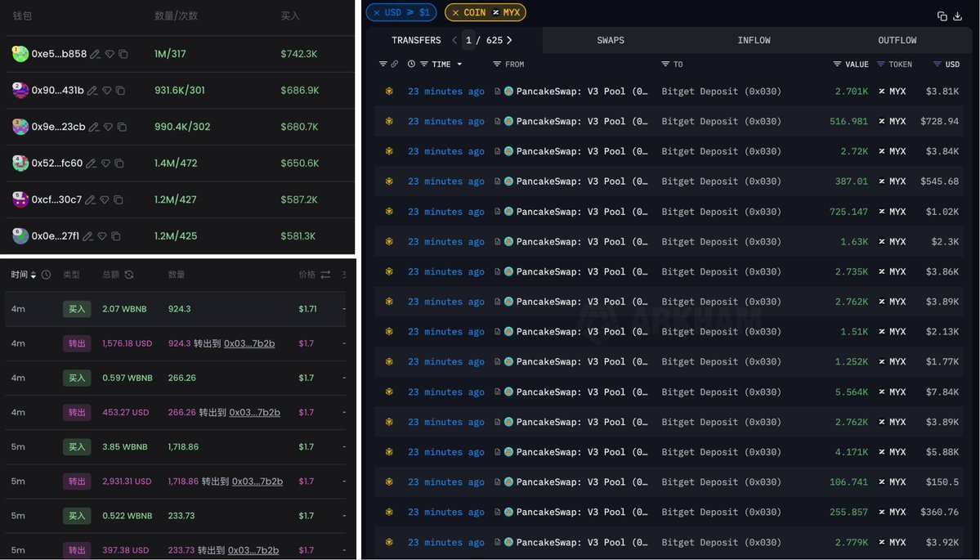Click the 255.857 transfer value
Screen dimensions: 980x560
pos(848,512)
